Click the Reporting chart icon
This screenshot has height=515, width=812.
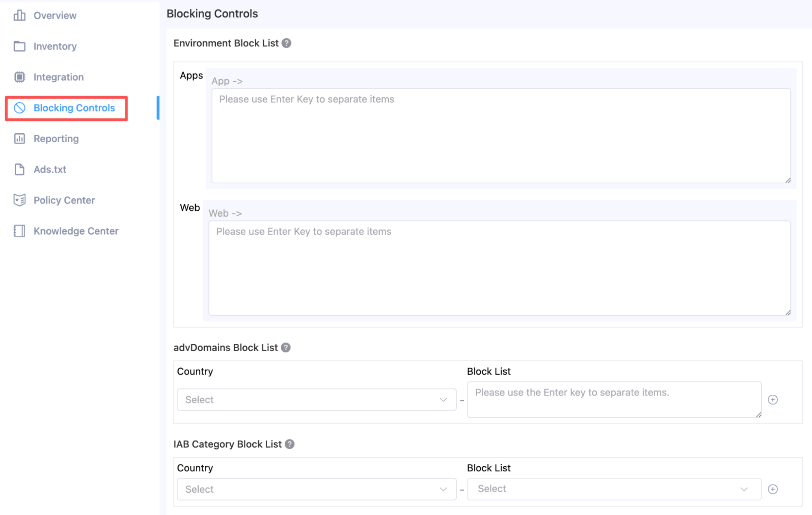click(19, 139)
